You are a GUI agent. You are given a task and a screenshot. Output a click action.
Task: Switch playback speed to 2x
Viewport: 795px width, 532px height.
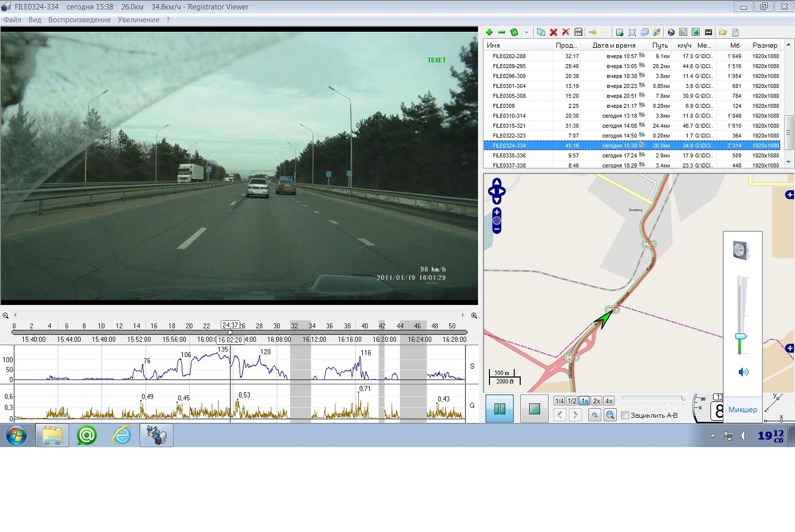tap(596, 401)
